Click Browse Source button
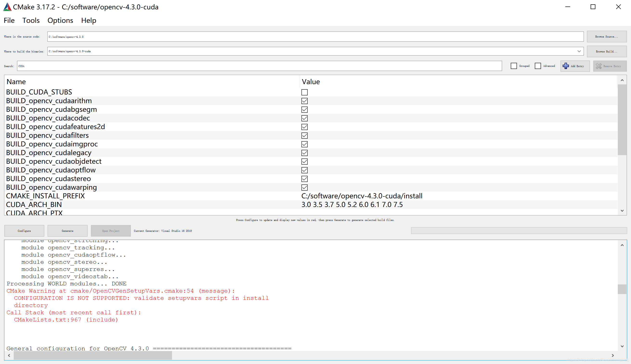The image size is (631, 364). pos(606,37)
